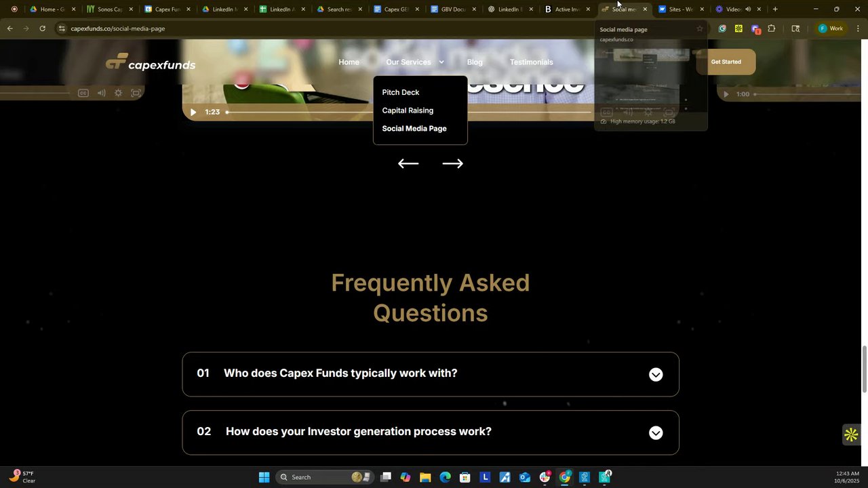Toggle fullscreen on the left video
The width and height of the screenshot is (868, 488).
pyautogui.click(x=136, y=93)
